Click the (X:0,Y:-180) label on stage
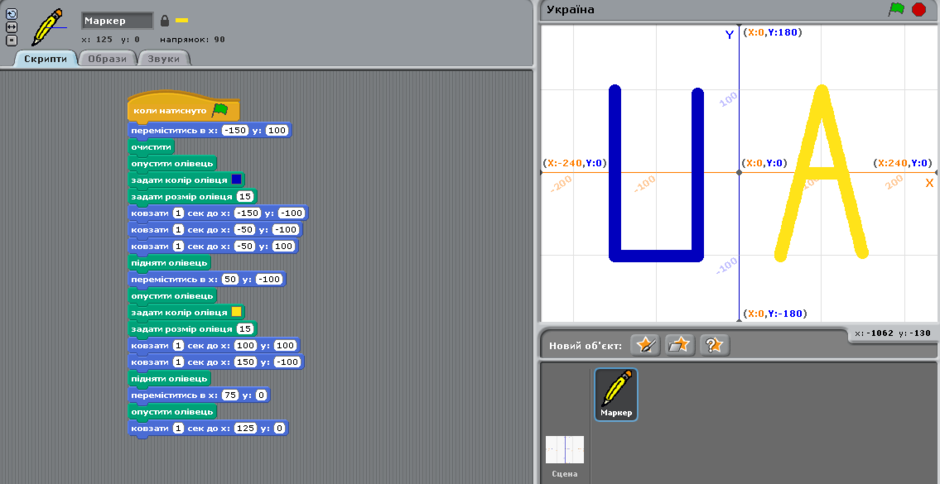 (x=774, y=314)
